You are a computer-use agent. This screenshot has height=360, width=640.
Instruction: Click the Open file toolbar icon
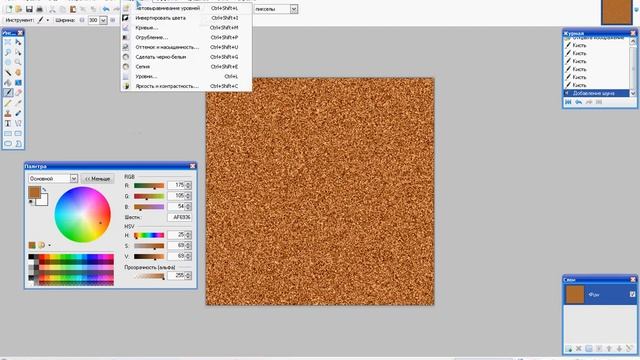click(19, 9)
